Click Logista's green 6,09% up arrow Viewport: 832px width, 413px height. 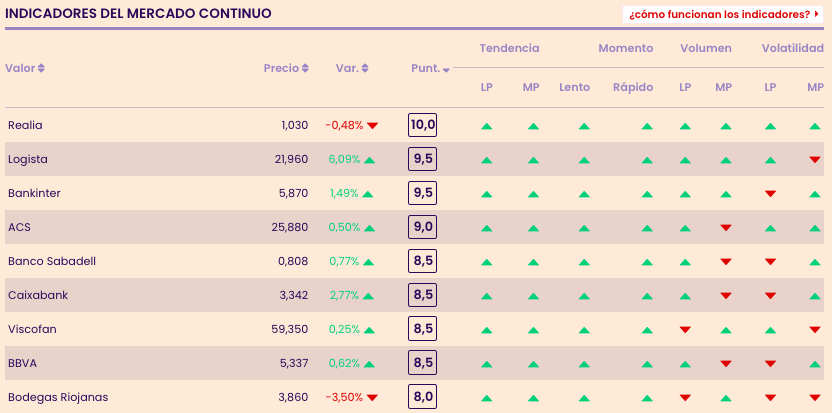(x=369, y=160)
